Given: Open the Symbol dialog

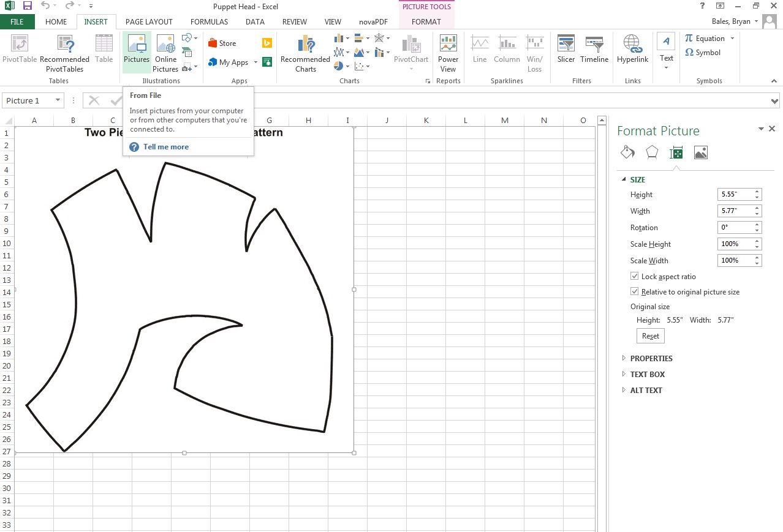Looking at the screenshot, I should point(703,53).
